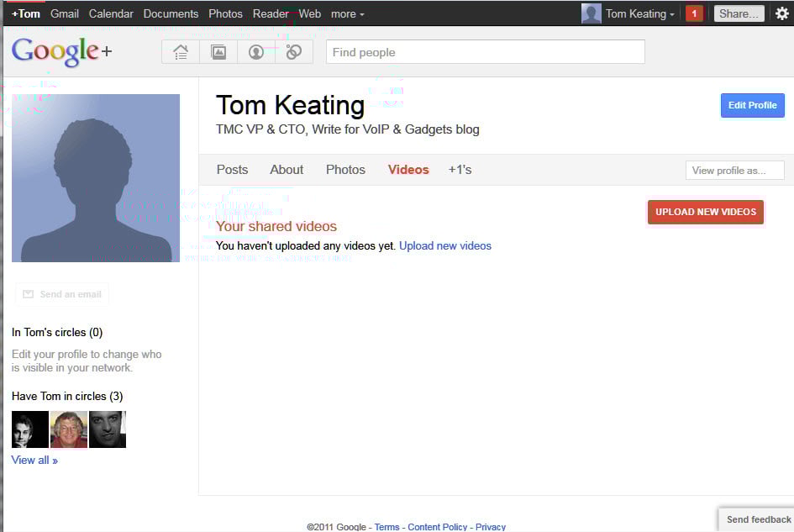Open the settings gear icon
794x532 pixels.
click(781, 13)
